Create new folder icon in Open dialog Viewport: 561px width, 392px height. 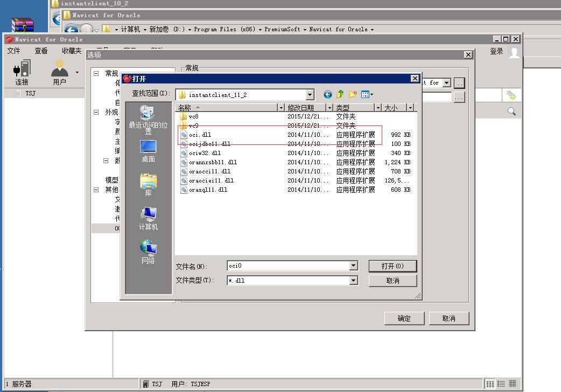click(353, 94)
